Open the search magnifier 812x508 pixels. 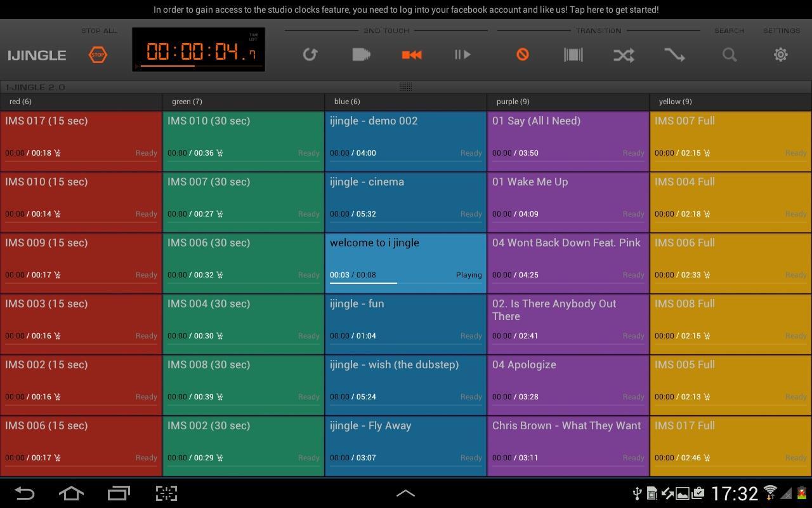pyautogui.click(x=730, y=55)
